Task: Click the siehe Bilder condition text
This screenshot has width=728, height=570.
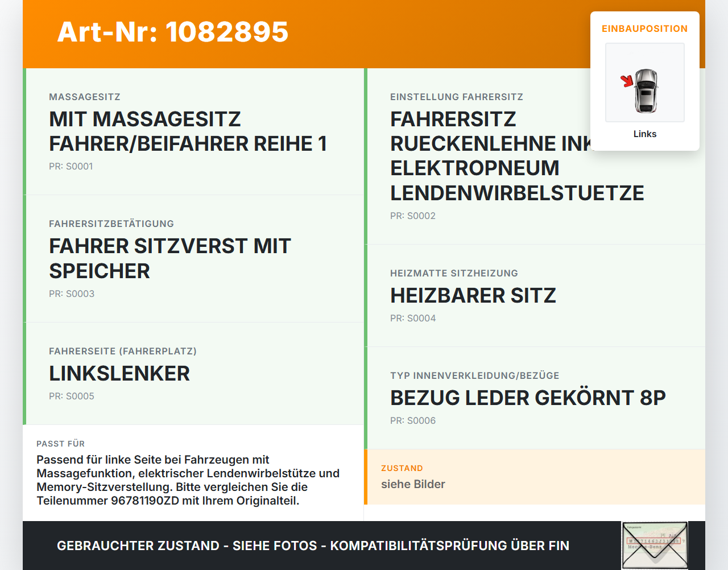Action: point(413,484)
